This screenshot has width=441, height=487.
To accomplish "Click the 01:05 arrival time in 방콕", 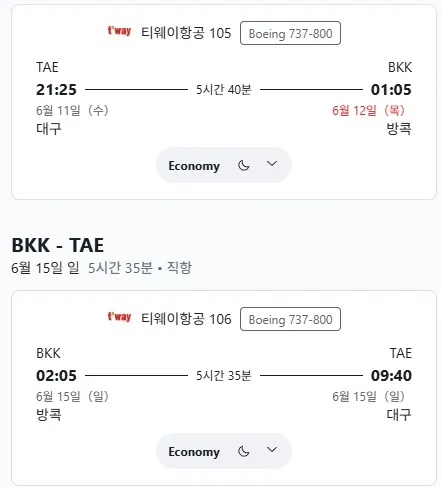I will pyautogui.click(x=391, y=90).
